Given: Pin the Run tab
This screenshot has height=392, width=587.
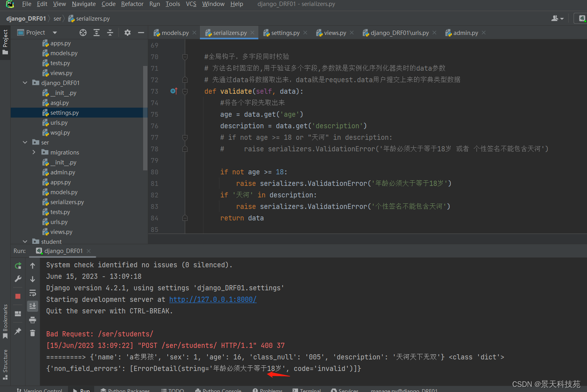Looking at the screenshot, I should coord(18,331).
